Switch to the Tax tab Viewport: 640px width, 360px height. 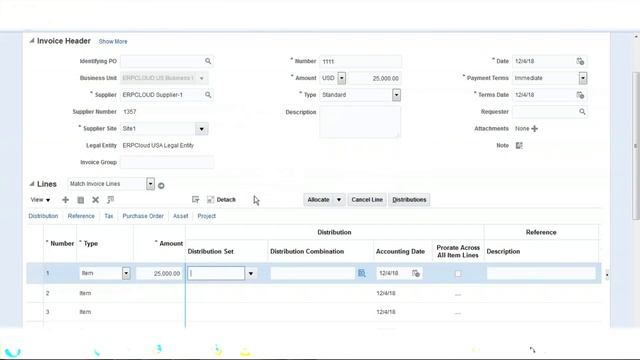click(x=109, y=216)
